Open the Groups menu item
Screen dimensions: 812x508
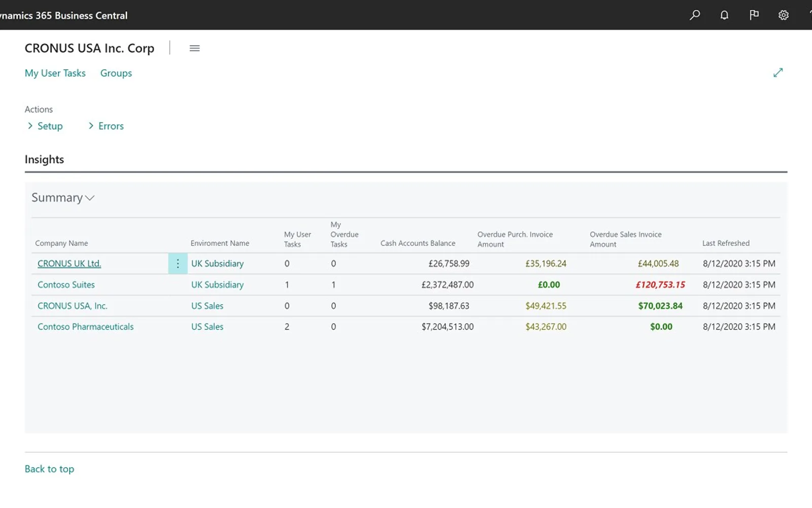[x=116, y=73]
